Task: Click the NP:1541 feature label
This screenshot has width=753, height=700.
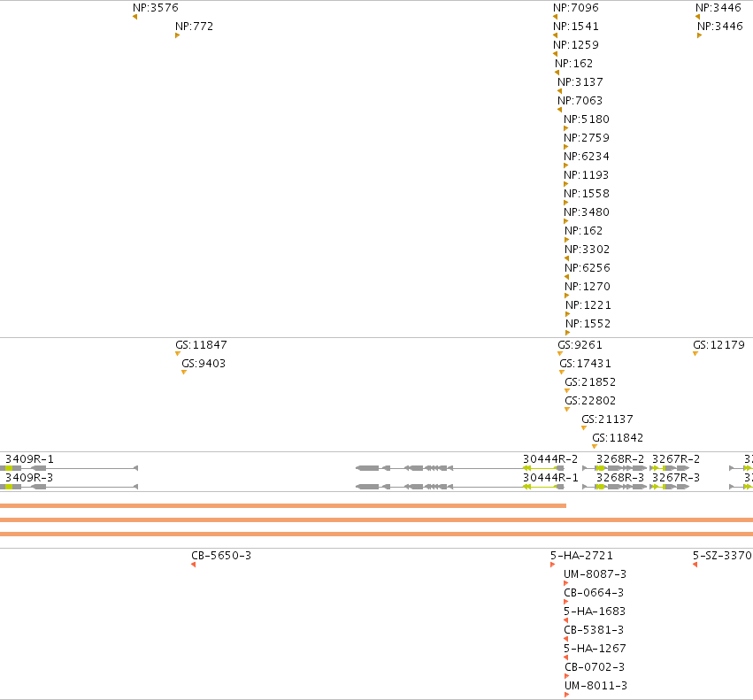Action: 576,27
